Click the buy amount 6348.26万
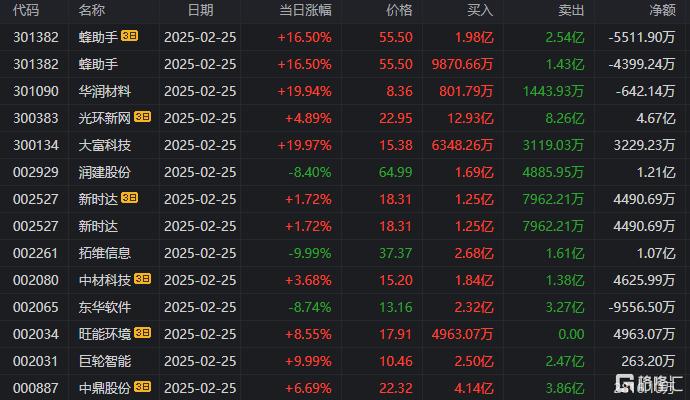690x400 pixels. point(462,145)
